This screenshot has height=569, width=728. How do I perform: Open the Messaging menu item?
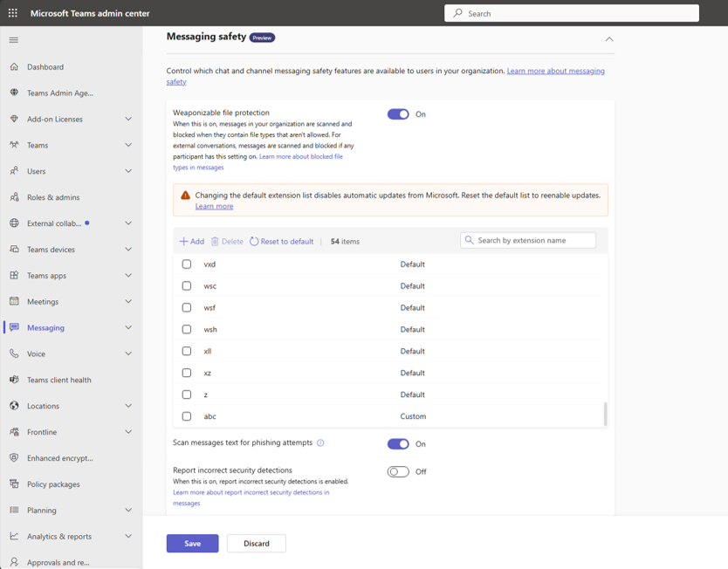coord(45,327)
